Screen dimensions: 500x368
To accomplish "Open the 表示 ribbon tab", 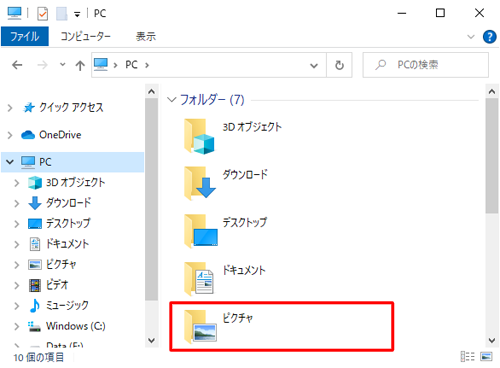I will click(x=146, y=36).
